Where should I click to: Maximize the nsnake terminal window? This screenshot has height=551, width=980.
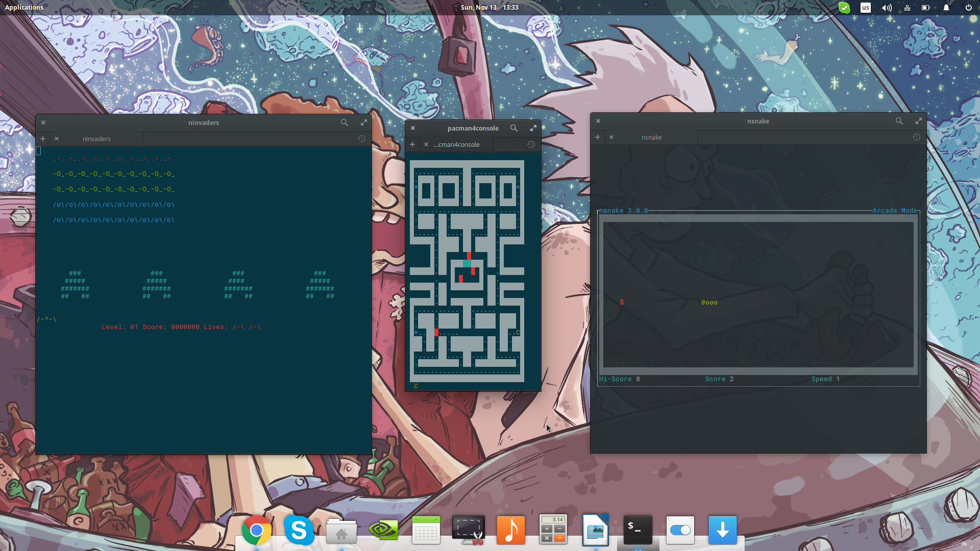(919, 121)
